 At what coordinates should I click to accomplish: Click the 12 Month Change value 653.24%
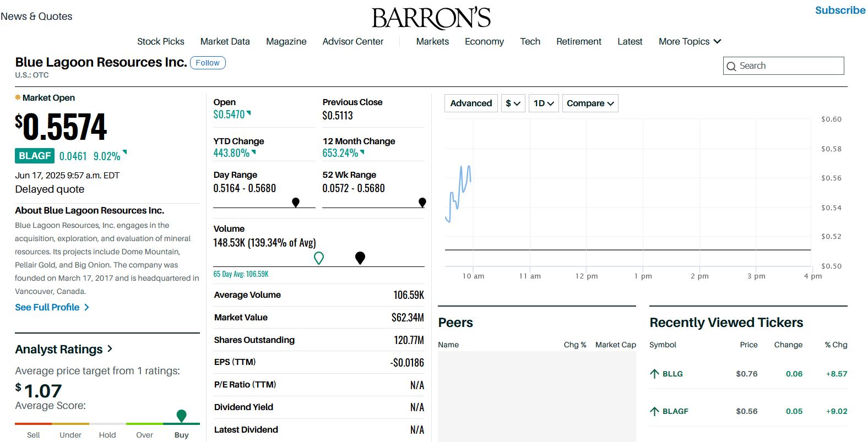pyautogui.click(x=340, y=153)
